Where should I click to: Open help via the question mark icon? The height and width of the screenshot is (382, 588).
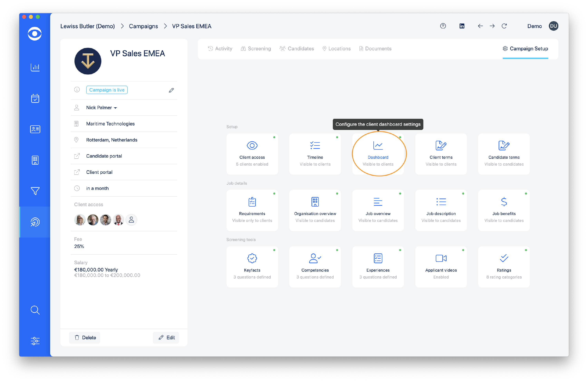[x=443, y=26]
